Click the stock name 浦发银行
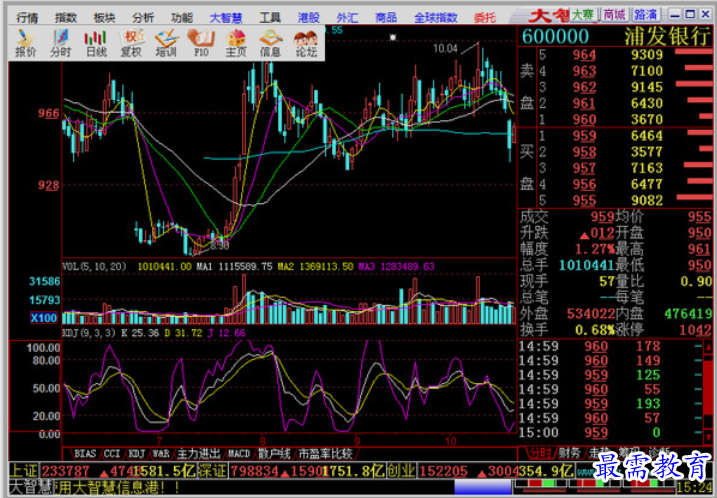Screen dimensions: 717x498 coord(667,37)
